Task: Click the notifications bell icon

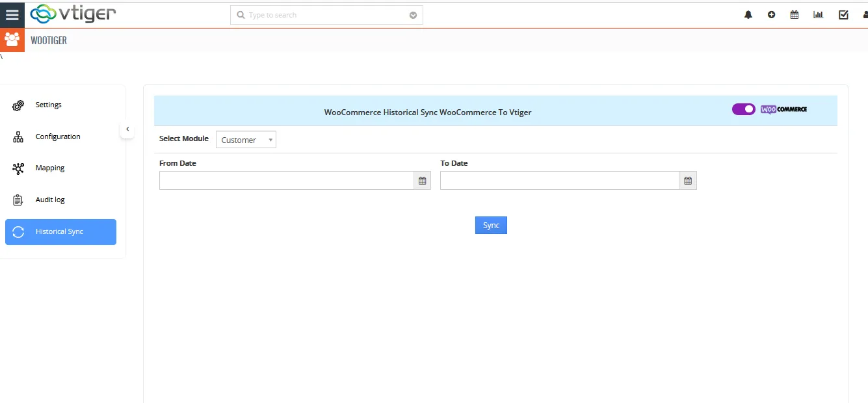Action: (748, 15)
